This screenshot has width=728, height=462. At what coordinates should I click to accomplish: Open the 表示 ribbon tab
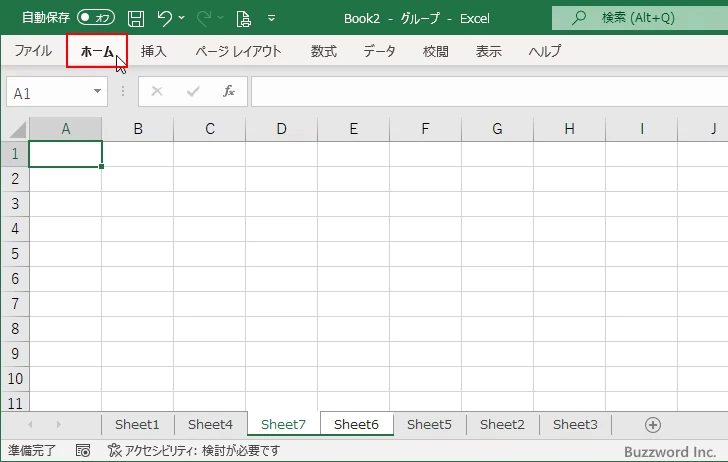tap(488, 51)
